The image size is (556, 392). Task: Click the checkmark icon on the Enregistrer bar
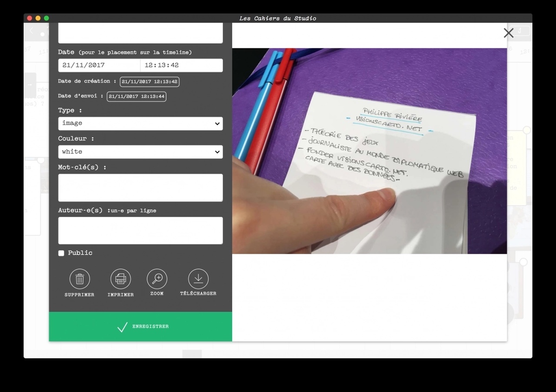point(122,327)
